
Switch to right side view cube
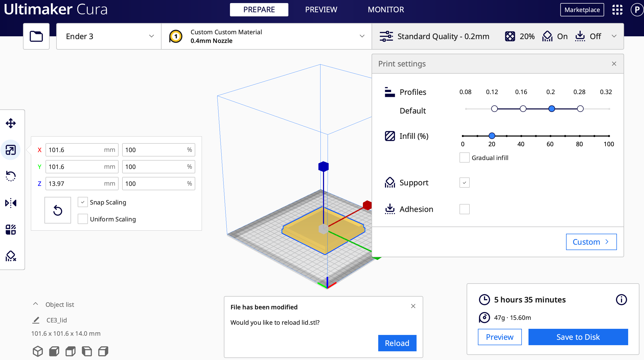point(103,351)
